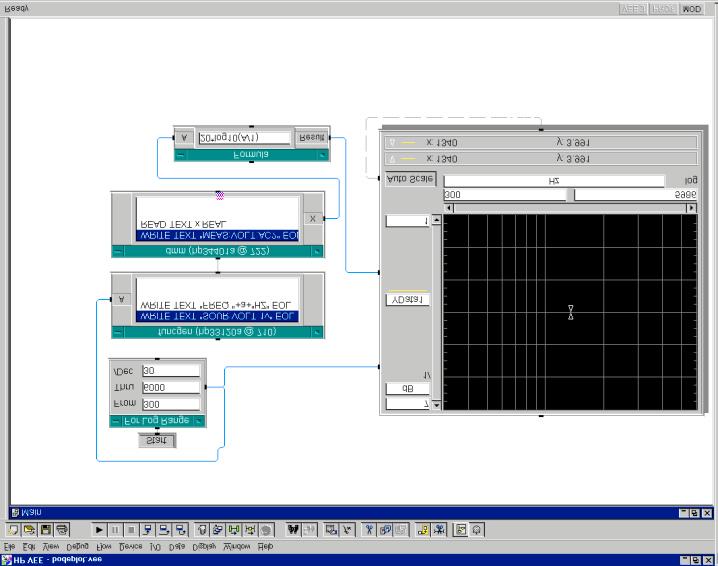Open the Window menu
The height and width of the screenshot is (566, 718).
(x=237, y=546)
